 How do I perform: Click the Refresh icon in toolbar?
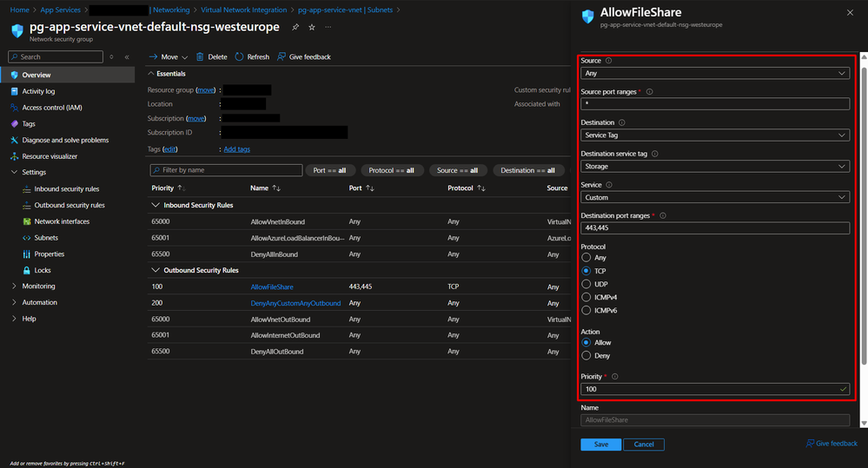click(x=239, y=57)
